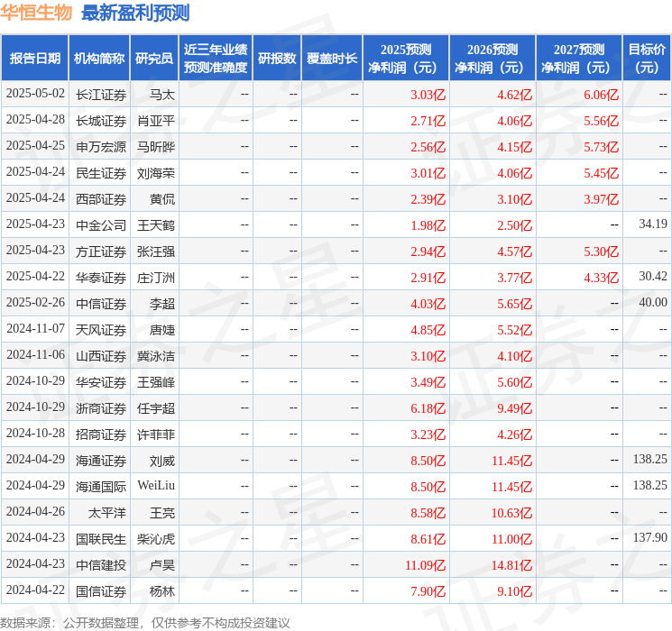This screenshot has width=672, height=631.
Task: Click 方正证券 institution cell
Action: tap(101, 251)
